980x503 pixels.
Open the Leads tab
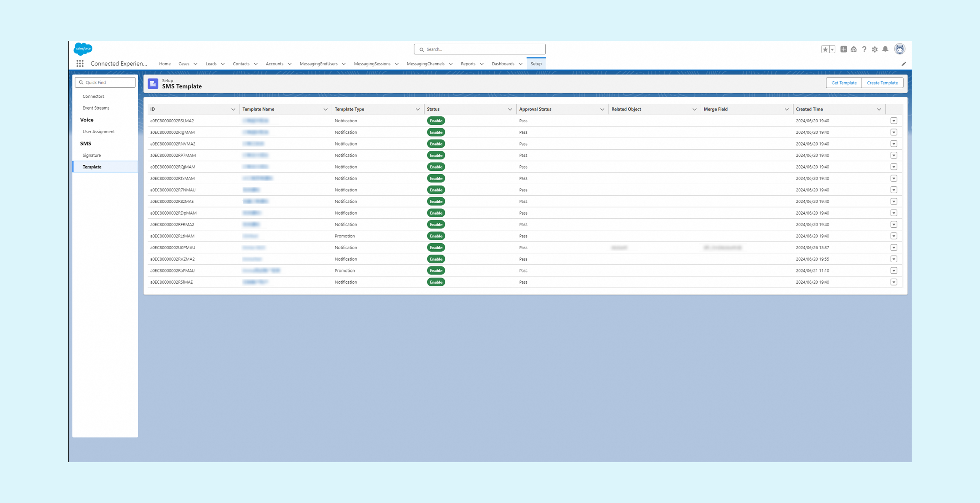(211, 64)
